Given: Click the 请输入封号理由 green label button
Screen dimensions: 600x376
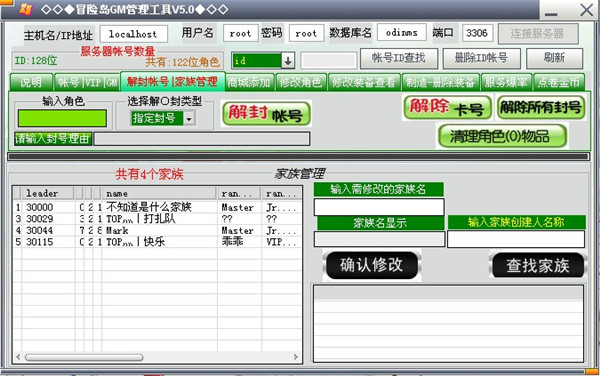Looking at the screenshot, I should click(x=53, y=138).
